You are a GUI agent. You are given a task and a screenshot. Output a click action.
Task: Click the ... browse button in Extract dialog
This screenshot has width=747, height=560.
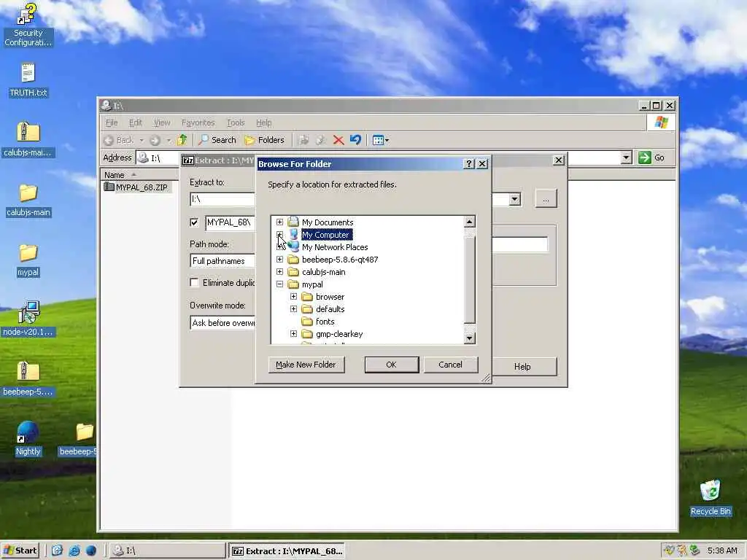(546, 199)
